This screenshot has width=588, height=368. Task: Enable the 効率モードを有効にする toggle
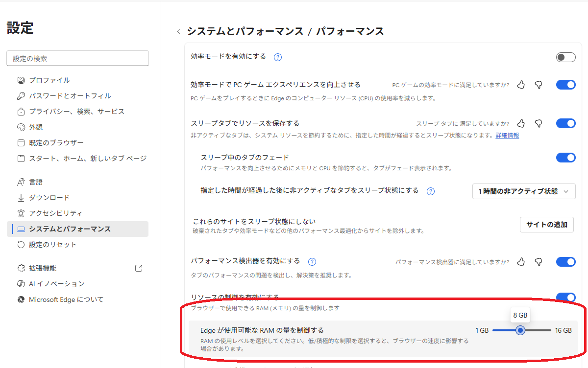[x=565, y=57]
